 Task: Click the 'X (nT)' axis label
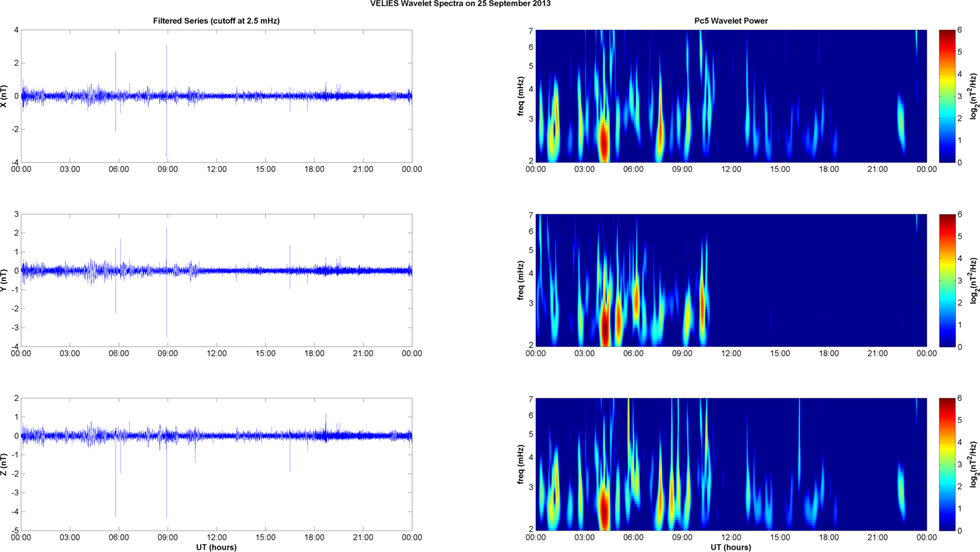(x=5, y=96)
